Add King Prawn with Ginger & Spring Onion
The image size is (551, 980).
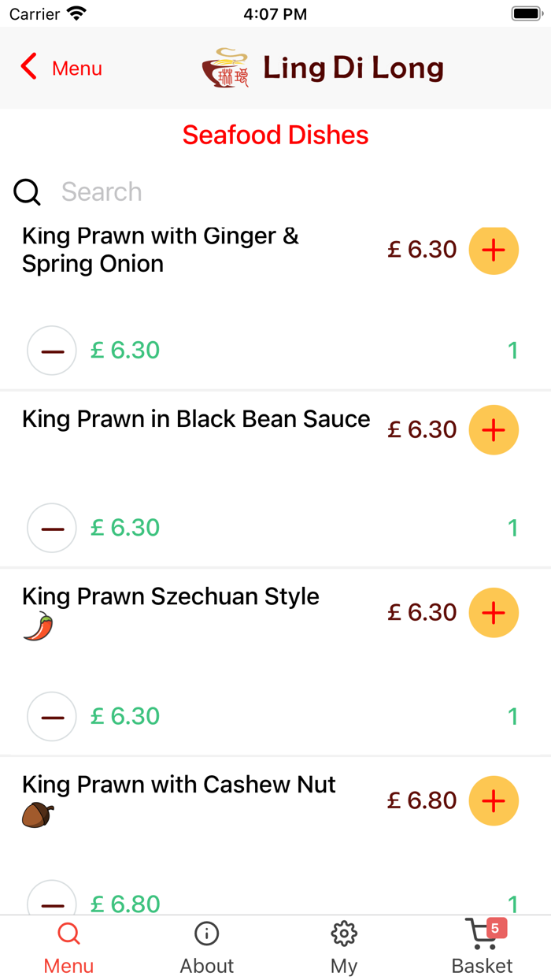pos(494,251)
